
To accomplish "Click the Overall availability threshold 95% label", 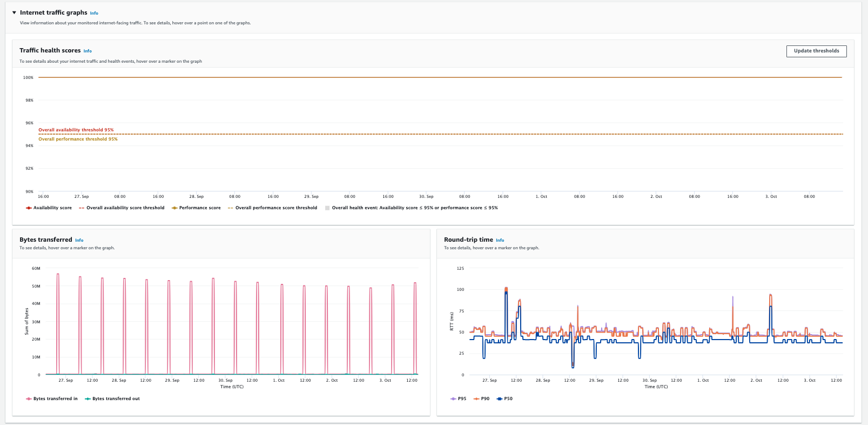I will (x=76, y=130).
